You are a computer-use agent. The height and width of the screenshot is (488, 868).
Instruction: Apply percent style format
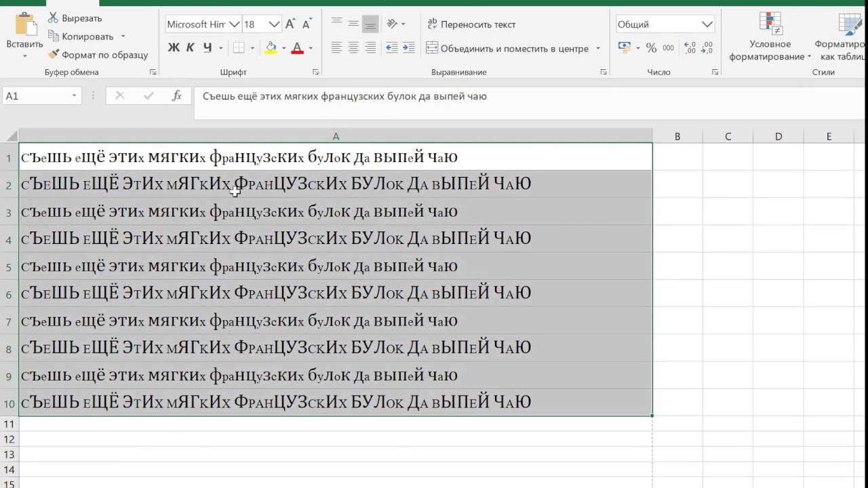coord(651,47)
